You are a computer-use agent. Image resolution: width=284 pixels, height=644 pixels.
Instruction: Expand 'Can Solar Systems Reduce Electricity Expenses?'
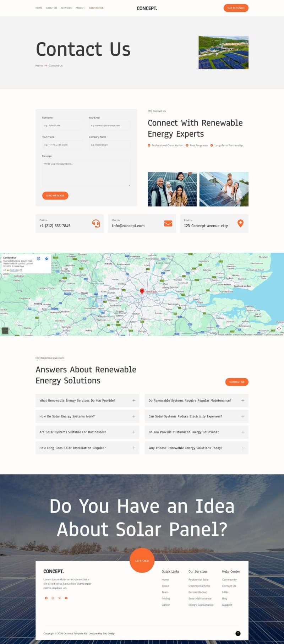pyautogui.click(x=196, y=416)
